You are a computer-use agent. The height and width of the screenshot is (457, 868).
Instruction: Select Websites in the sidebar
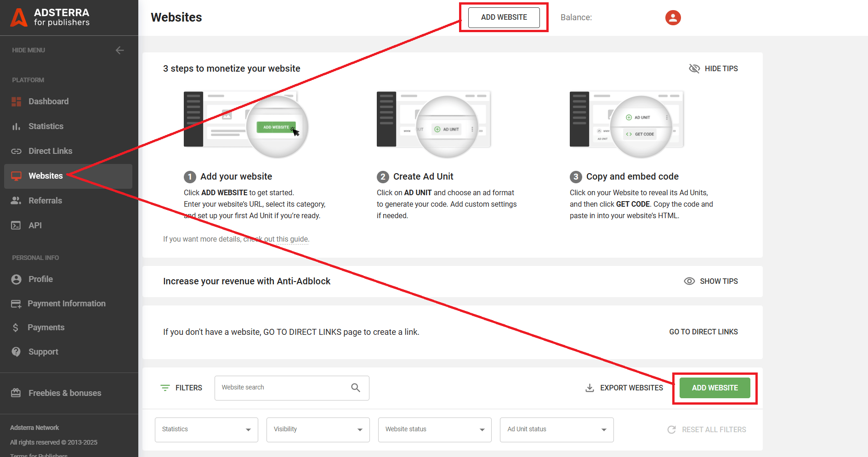[x=68, y=176]
